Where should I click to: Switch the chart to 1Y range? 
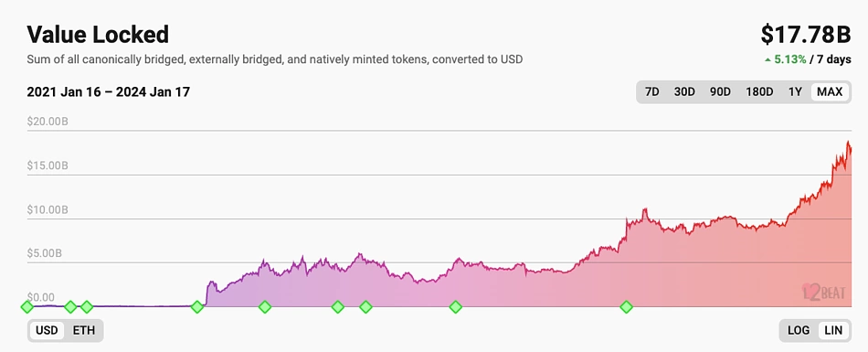(795, 92)
